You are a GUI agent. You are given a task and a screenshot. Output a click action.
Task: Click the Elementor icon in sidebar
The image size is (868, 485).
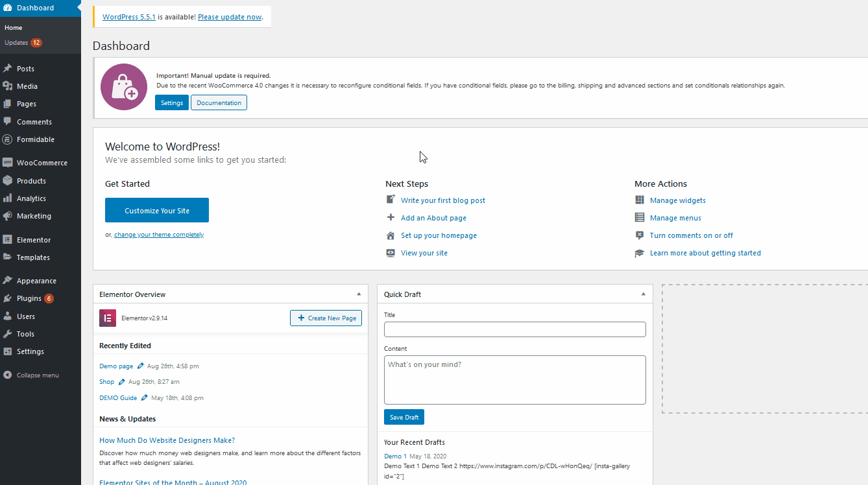7,239
